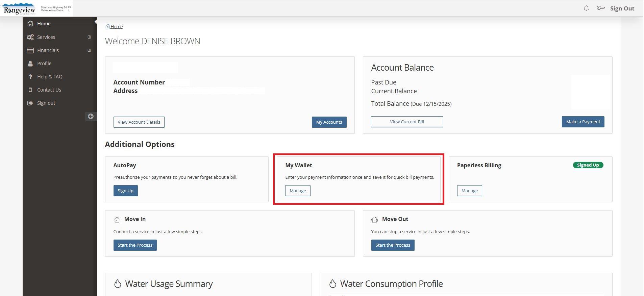Screen dimensions: 644x296
Task: Click the key icon near Sign Out
Action: (600, 8)
